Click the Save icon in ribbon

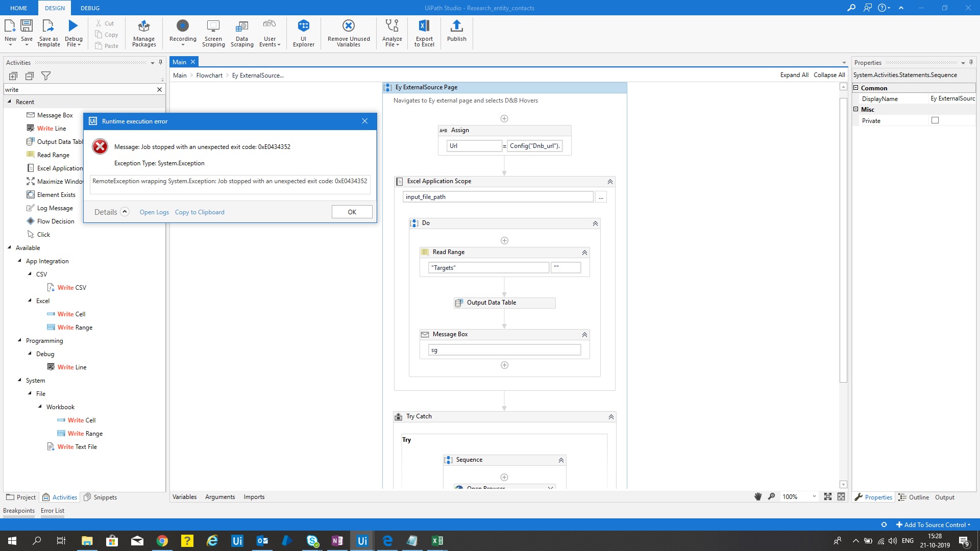click(27, 26)
